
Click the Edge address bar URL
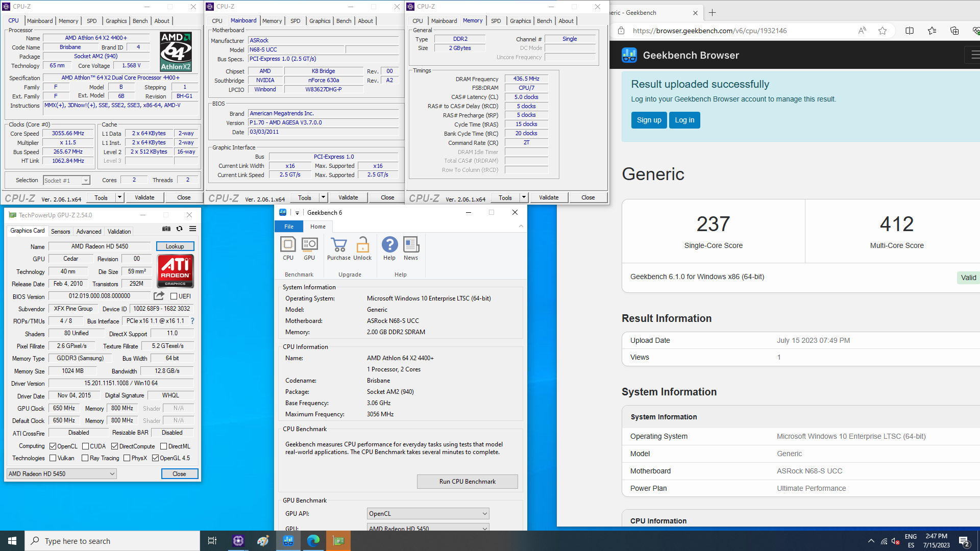[x=709, y=31]
